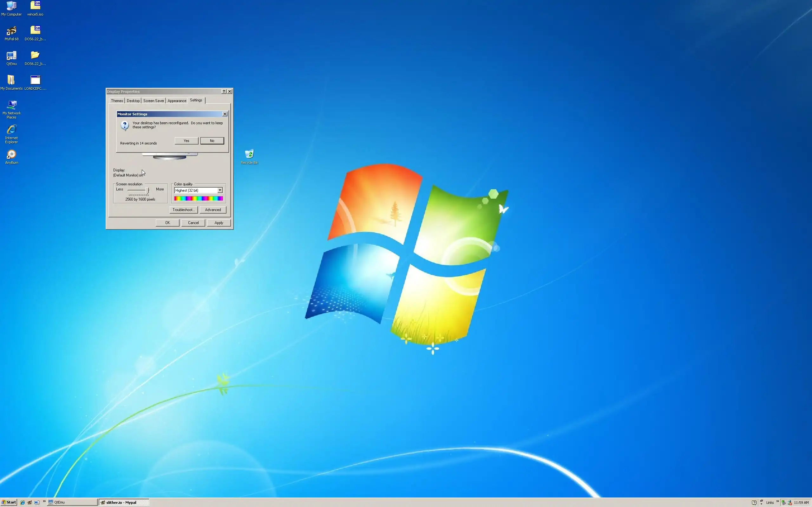Switch to the Screen Saver tab
Screen dimensions: 812x507
[153, 100]
